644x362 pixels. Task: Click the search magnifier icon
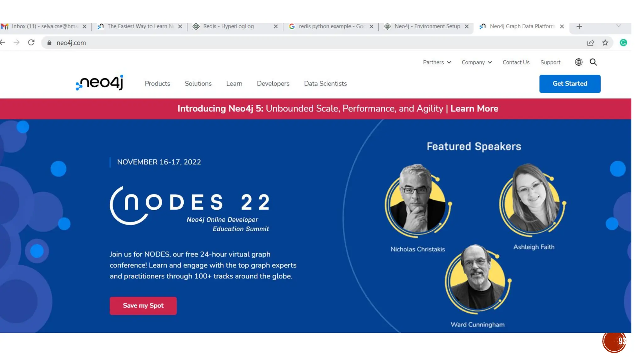pyautogui.click(x=593, y=62)
